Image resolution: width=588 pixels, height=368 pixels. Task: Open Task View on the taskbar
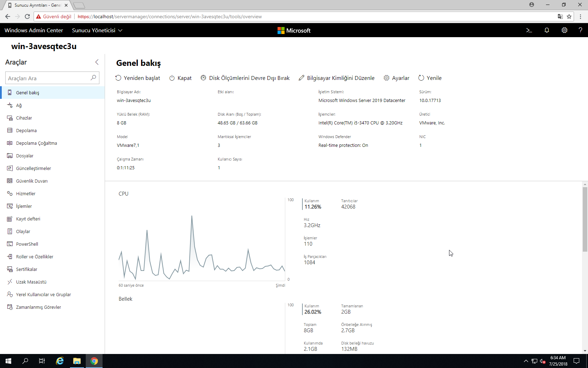pyautogui.click(x=42, y=361)
